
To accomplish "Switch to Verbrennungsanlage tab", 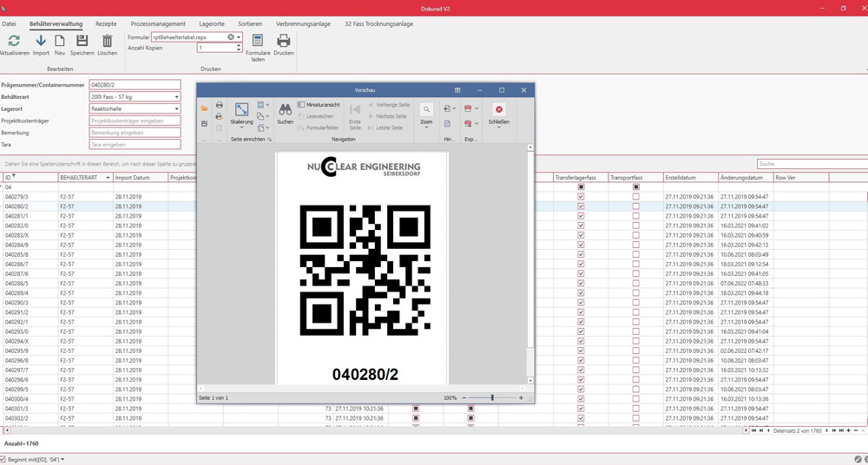I will (303, 23).
